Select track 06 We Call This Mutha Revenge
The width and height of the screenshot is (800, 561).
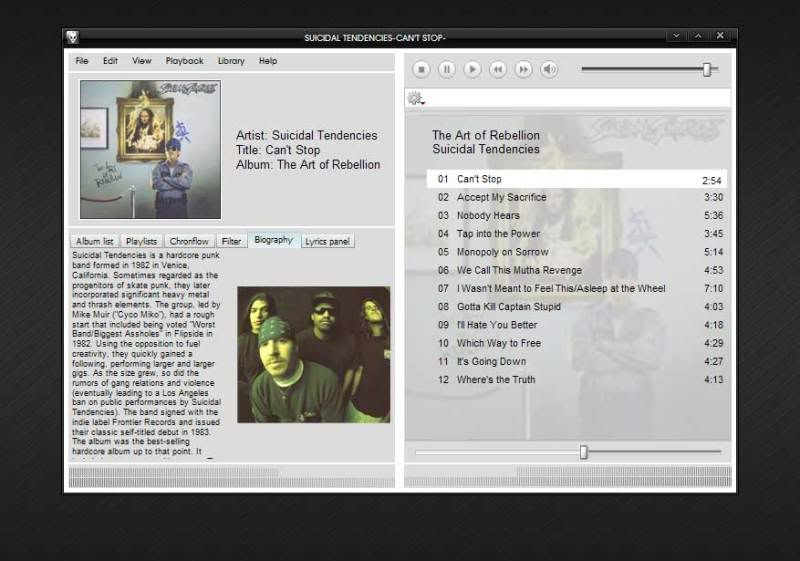(x=577, y=270)
